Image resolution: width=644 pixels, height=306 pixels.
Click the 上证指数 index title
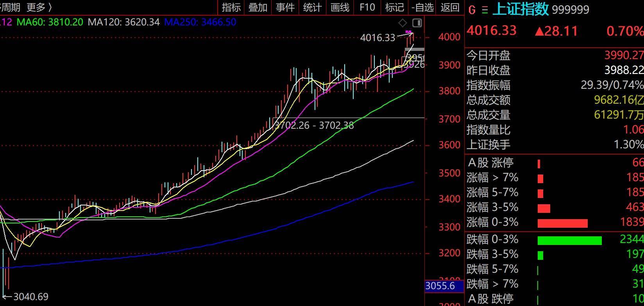(x=521, y=9)
